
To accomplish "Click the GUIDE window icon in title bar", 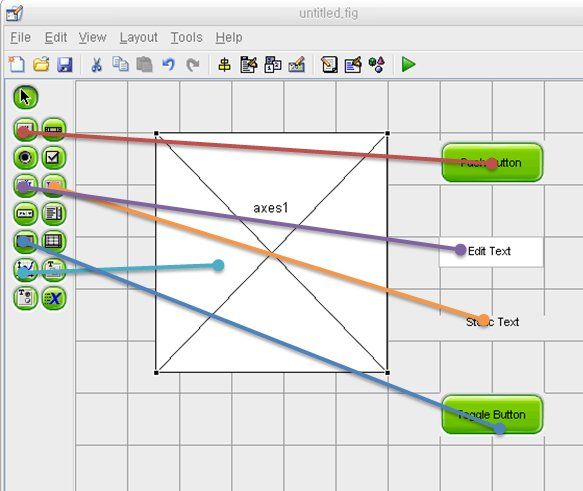I will click(15, 13).
